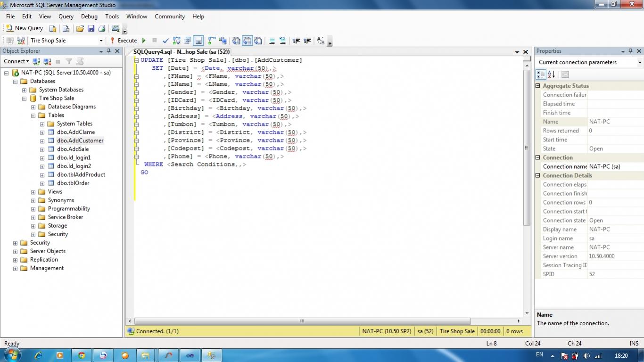Collapse the UPDATE statement outline in the editor
Screen dimensions: 644x362
(136, 60)
